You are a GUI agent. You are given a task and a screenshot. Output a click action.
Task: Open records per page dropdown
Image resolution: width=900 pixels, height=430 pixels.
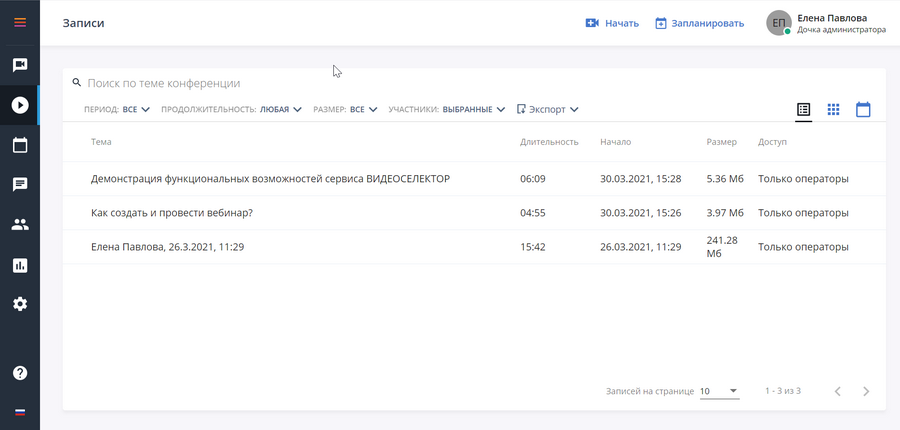click(719, 391)
